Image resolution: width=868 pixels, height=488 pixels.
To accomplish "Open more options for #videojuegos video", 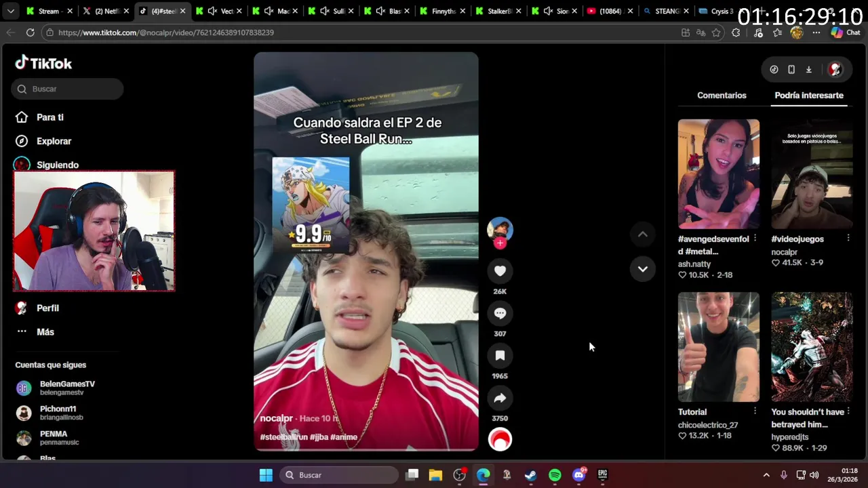I will (x=848, y=239).
